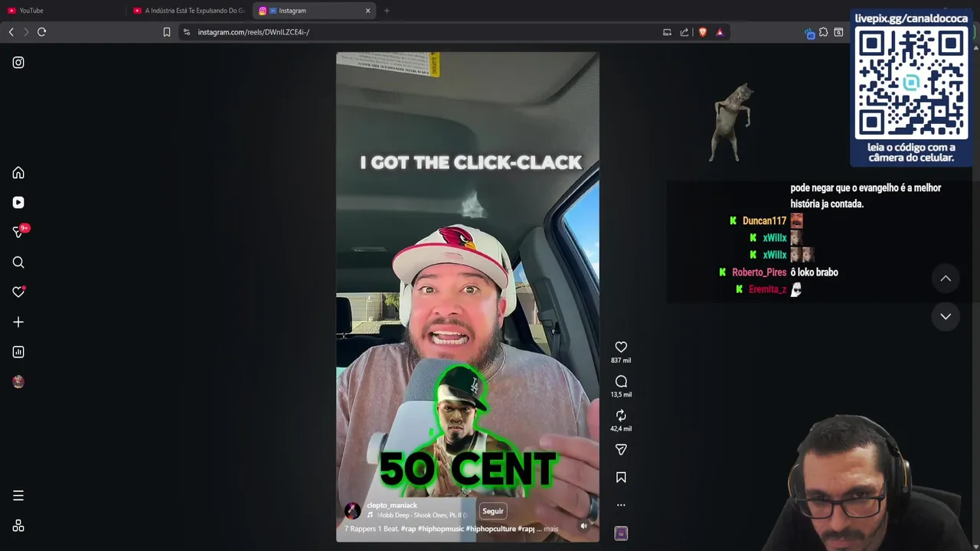Open Brave Shields lion icon
This screenshot has height=551, width=980.
pos(703,32)
